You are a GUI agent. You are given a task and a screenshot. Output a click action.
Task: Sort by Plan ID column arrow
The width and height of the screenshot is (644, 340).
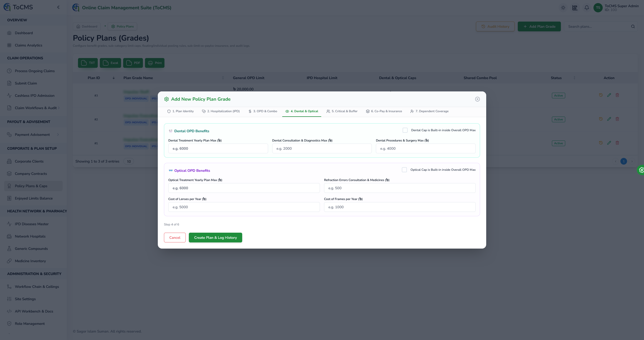(114, 78)
